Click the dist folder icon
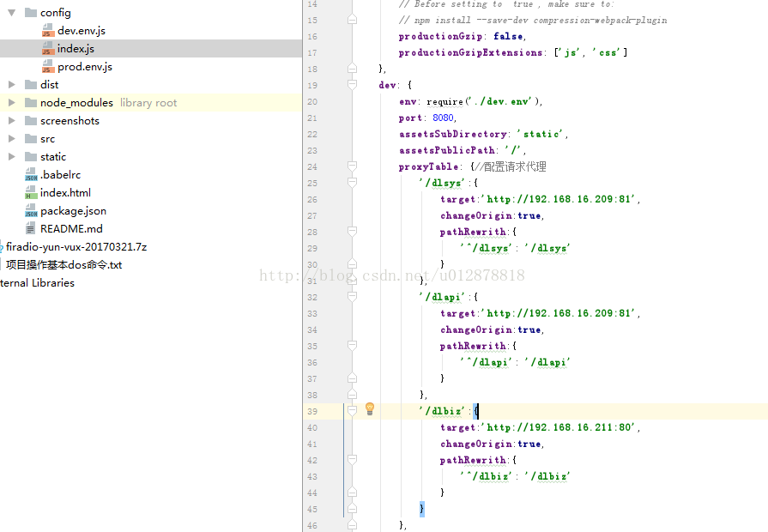768x532 pixels. click(31, 85)
